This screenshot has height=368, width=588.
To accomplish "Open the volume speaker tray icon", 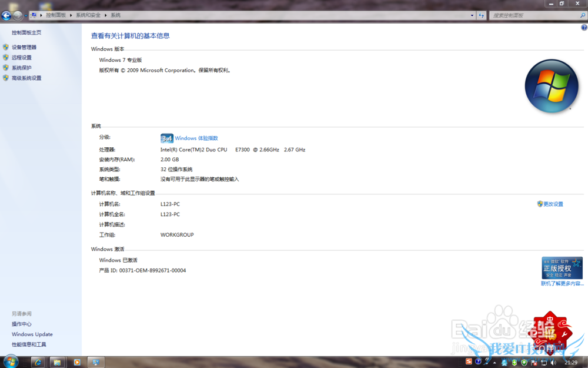I will (553, 363).
